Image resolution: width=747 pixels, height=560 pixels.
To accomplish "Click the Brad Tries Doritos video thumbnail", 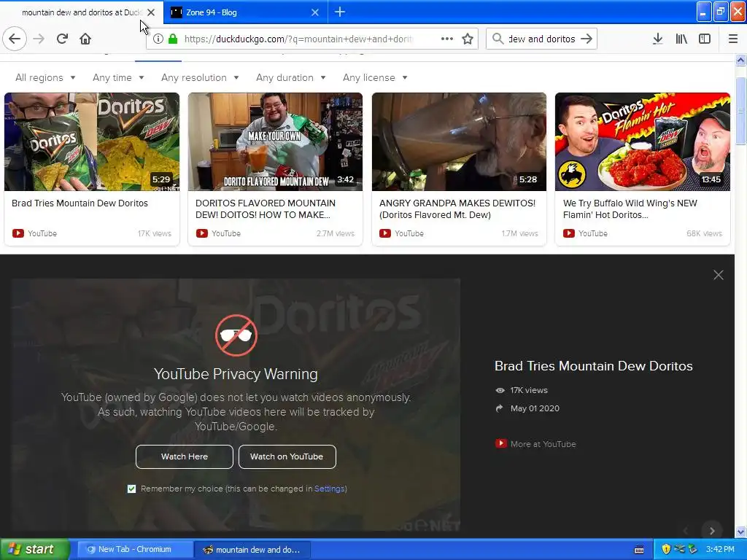I will coord(92,141).
